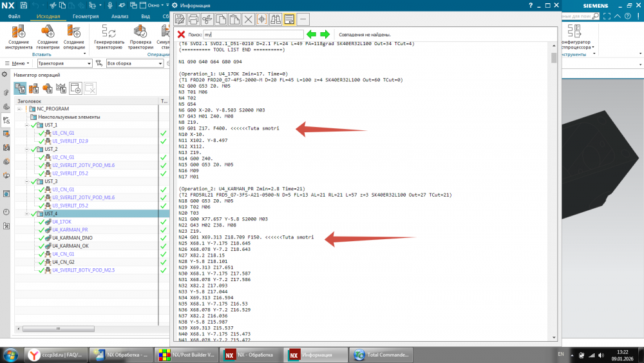Click the Cut scissors icon in Information toolbar
Screen dimensions: 644x363
[x=206, y=19]
